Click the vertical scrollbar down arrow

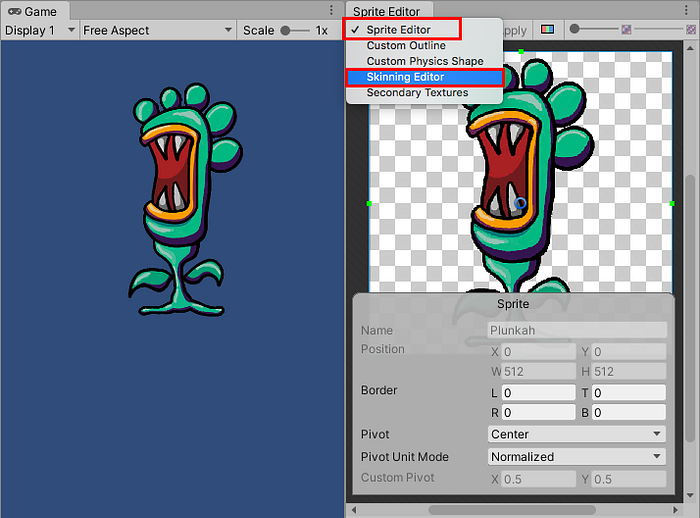(690, 495)
